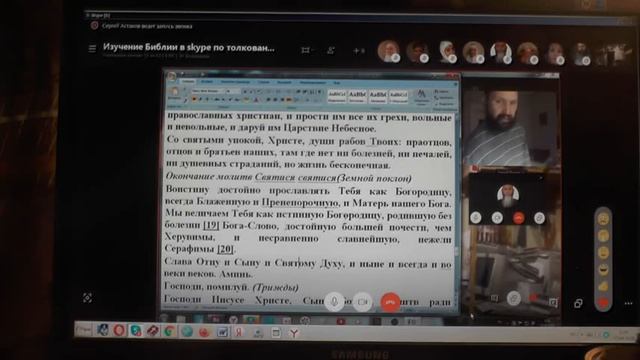Click the second round button in the nested call window
640x360 pixels.
(497, 218)
